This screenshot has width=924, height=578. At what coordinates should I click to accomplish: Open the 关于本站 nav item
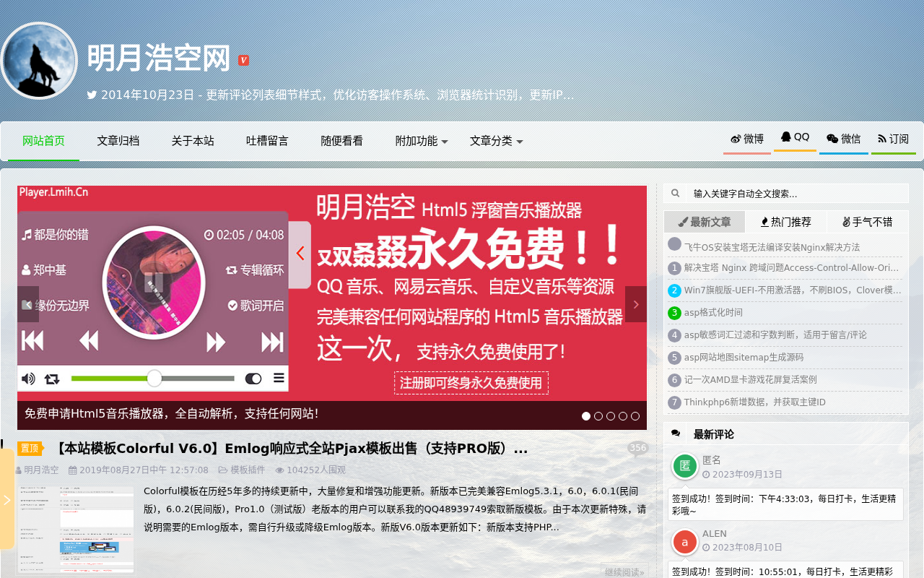point(193,141)
